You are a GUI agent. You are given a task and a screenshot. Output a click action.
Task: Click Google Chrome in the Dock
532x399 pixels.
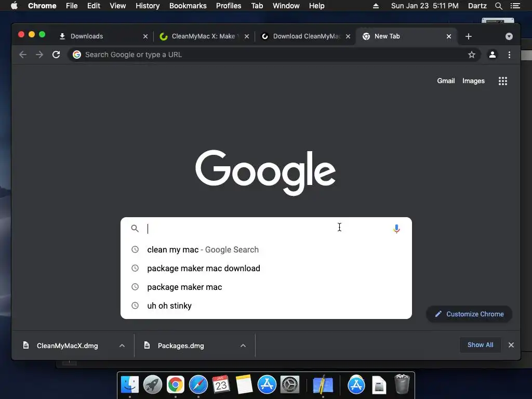coord(176,385)
